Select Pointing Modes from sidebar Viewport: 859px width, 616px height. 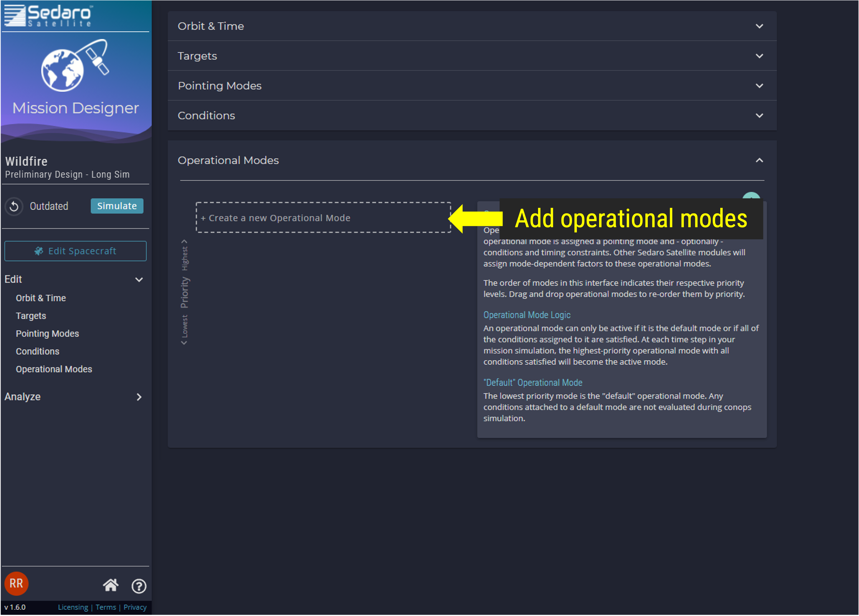(x=47, y=333)
